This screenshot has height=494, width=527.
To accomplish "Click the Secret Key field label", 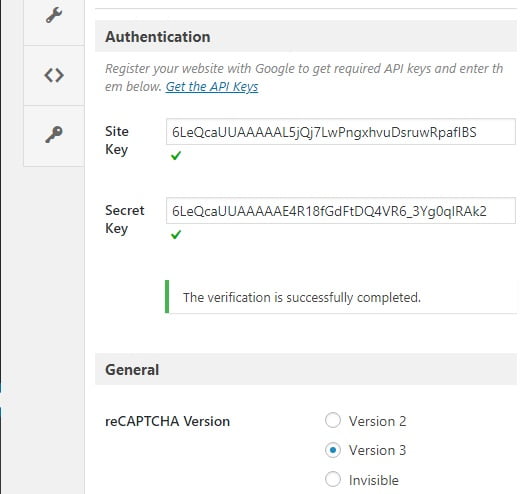I will (x=125, y=219).
